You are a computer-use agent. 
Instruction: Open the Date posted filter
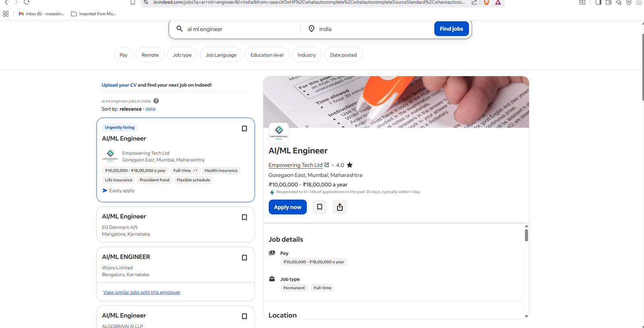click(343, 55)
